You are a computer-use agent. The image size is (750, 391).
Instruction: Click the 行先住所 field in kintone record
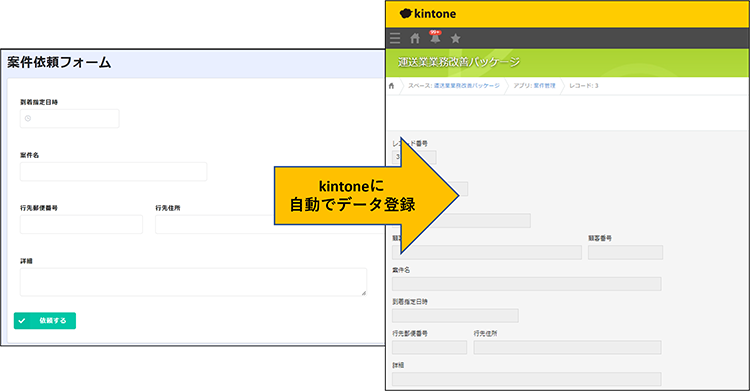[x=567, y=347]
